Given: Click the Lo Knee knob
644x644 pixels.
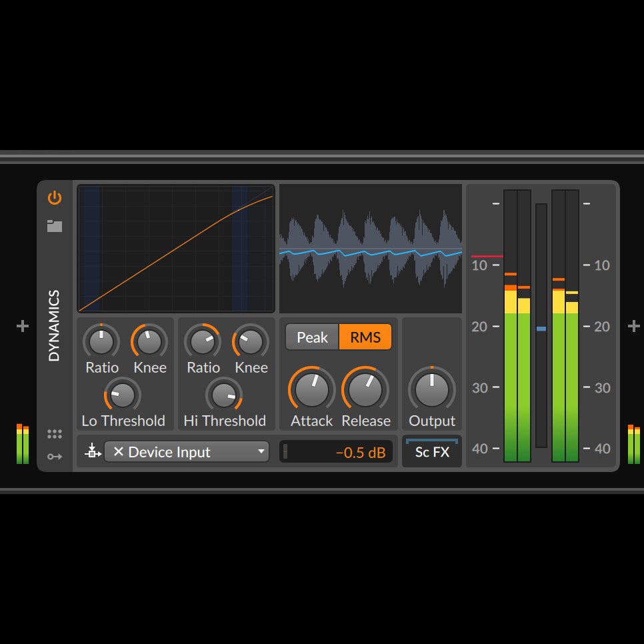Looking at the screenshot, I should [149, 341].
